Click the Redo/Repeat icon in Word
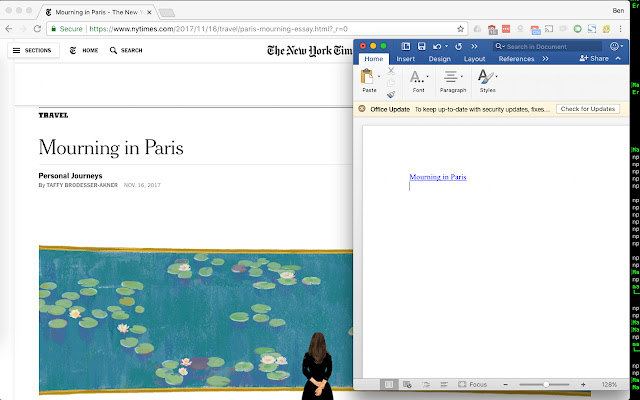The image size is (640, 400). point(458,47)
